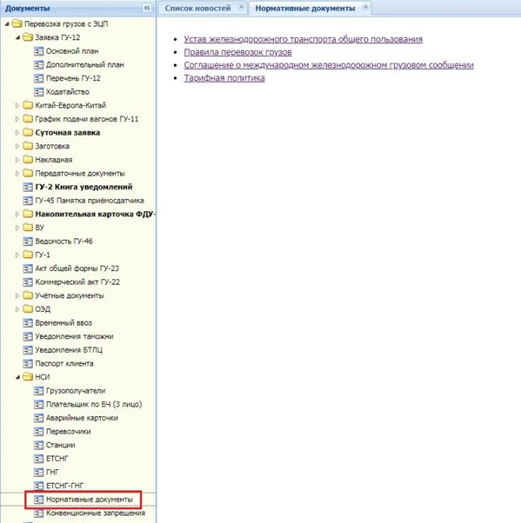Screen dimensions: 521x523
Task: Open the Ведомость ГУ-46 document icon
Action: coord(28,241)
